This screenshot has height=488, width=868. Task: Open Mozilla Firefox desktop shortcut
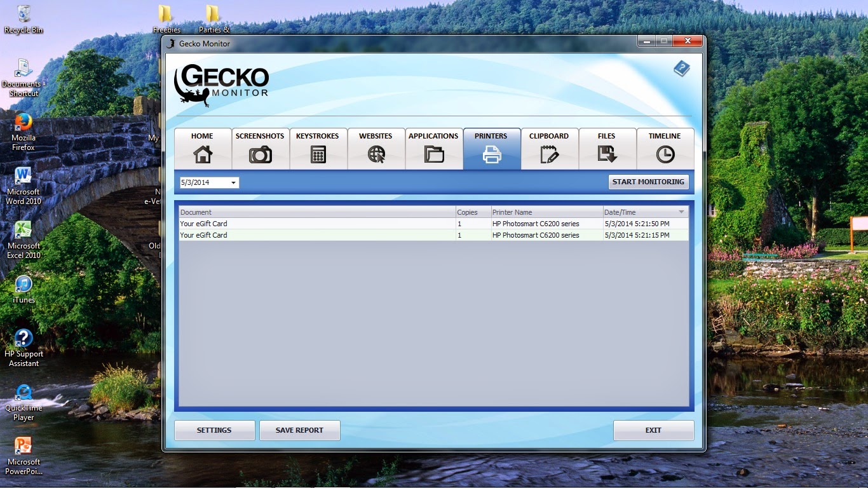point(24,132)
